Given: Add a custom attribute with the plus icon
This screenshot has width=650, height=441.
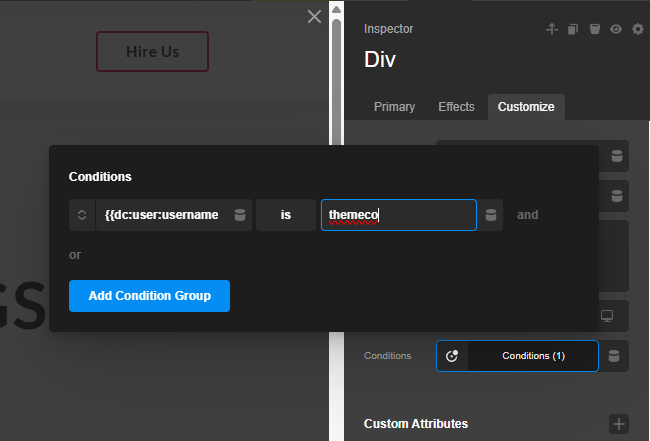Looking at the screenshot, I should pos(619,424).
